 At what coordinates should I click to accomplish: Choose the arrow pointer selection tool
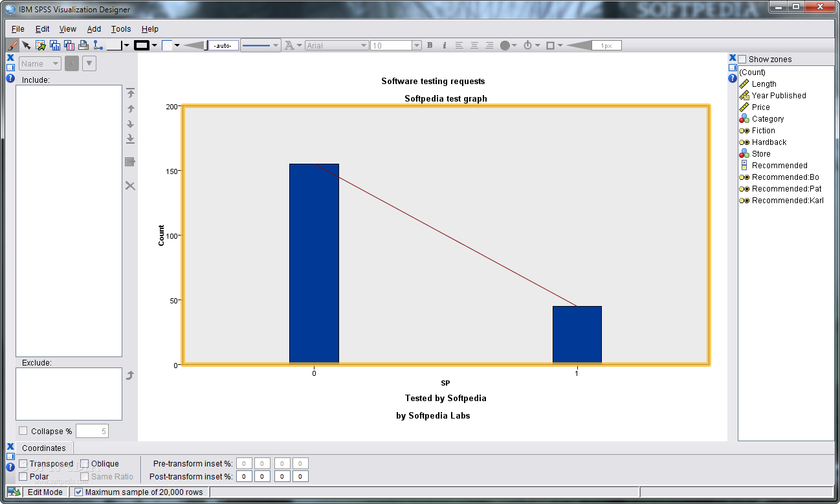pos(27,45)
